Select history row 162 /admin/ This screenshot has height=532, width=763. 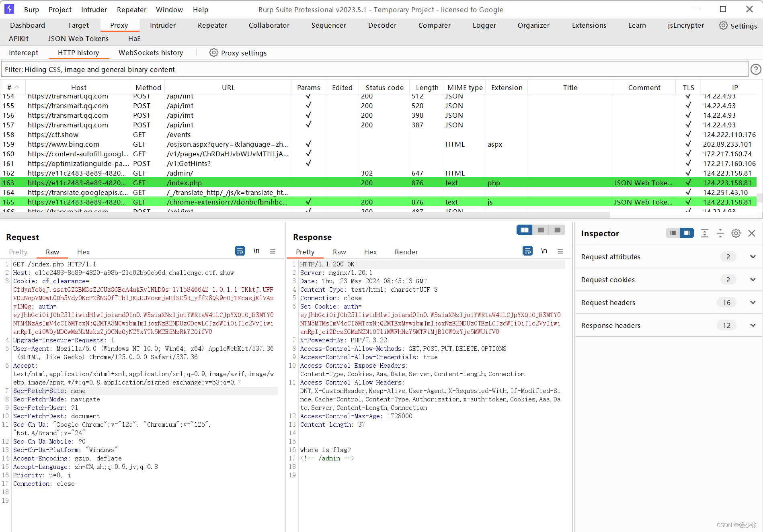pos(378,173)
